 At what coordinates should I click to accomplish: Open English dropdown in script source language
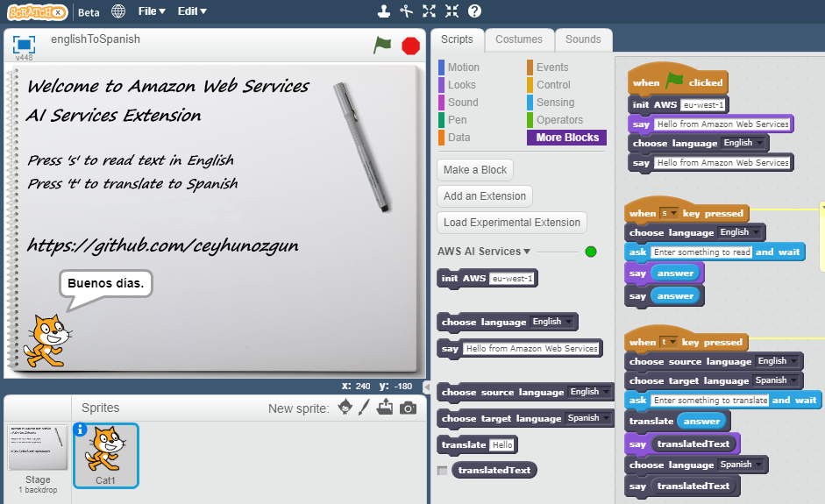(x=778, y=361)
